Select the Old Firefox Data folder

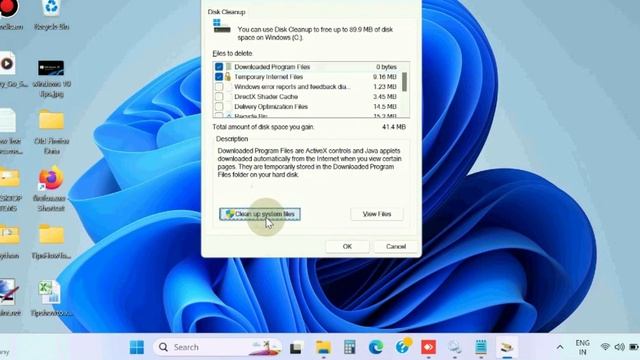click(x=51, y=132)
